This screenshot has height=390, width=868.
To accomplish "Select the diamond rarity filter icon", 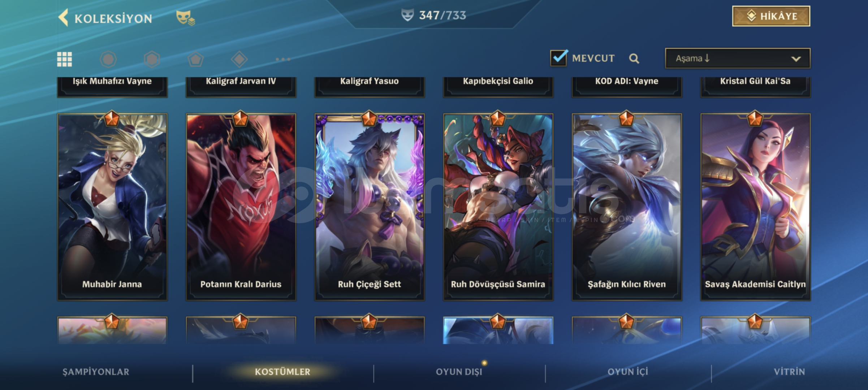I will pos(239,59).
